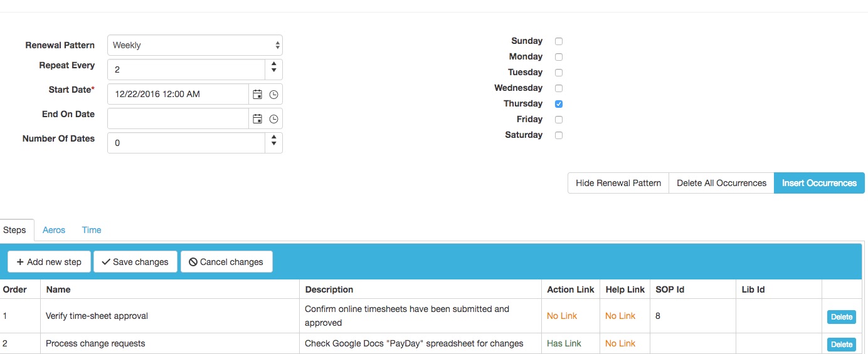Uncheck the Thursday checkbox

pos(559,104)
